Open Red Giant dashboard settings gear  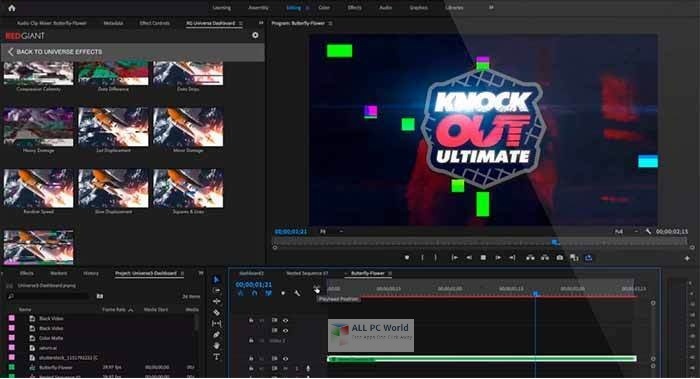click(x=255, y=35)
